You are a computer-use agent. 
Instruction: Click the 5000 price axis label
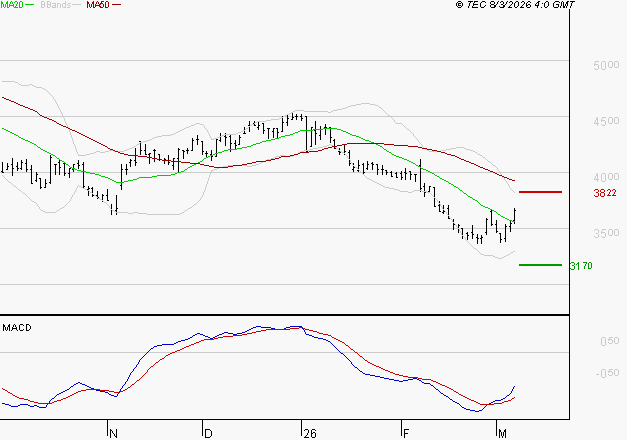coord(606,65)
